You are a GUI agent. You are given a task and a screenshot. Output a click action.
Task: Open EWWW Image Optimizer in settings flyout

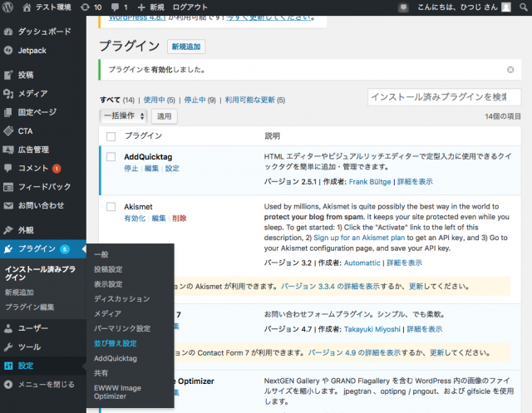click(x=117, y=392)
